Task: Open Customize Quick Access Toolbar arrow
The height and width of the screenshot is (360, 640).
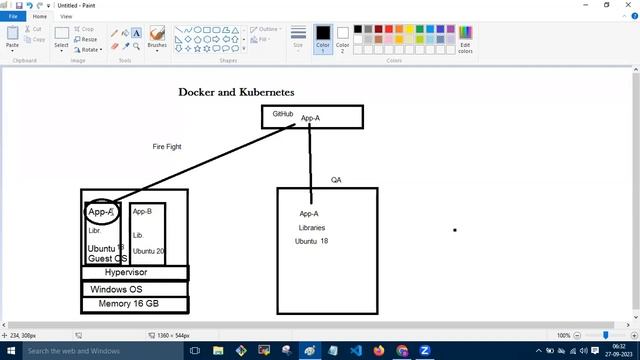Action: (48, 6)
